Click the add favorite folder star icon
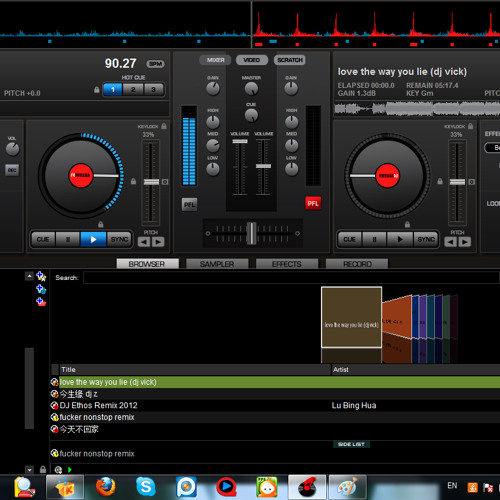 tap(41, 276)
